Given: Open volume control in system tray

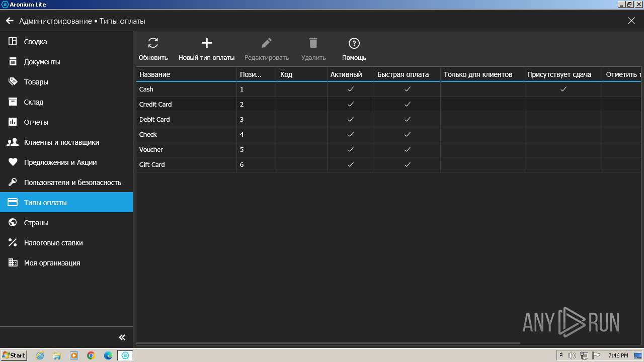Looking at the screenshot, I should [x=572, y=355].
